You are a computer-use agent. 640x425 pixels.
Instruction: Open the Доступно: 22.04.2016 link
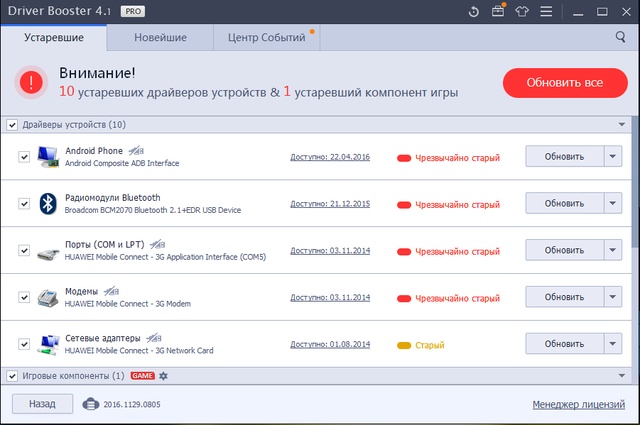[330, 157]
